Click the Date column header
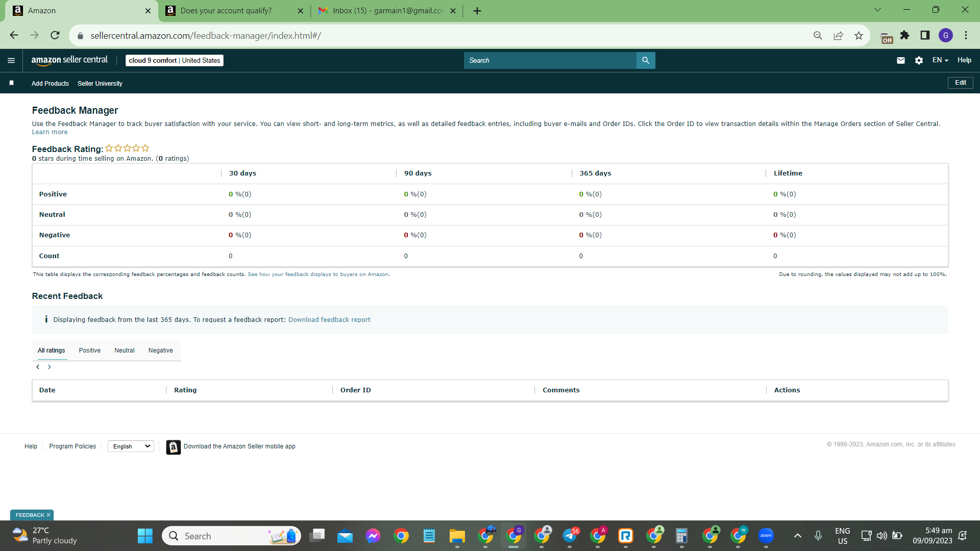Viewport: 980px width, 551px height. tap(47, 390)
